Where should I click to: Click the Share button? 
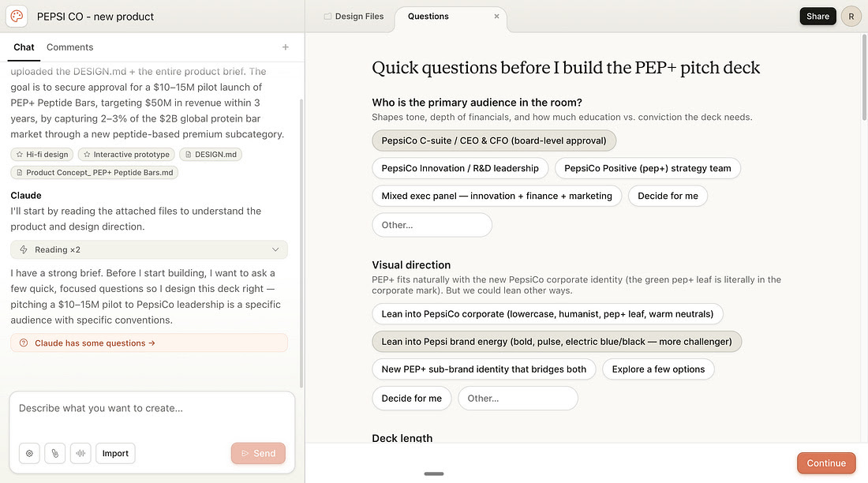click(x=817, y=17)
